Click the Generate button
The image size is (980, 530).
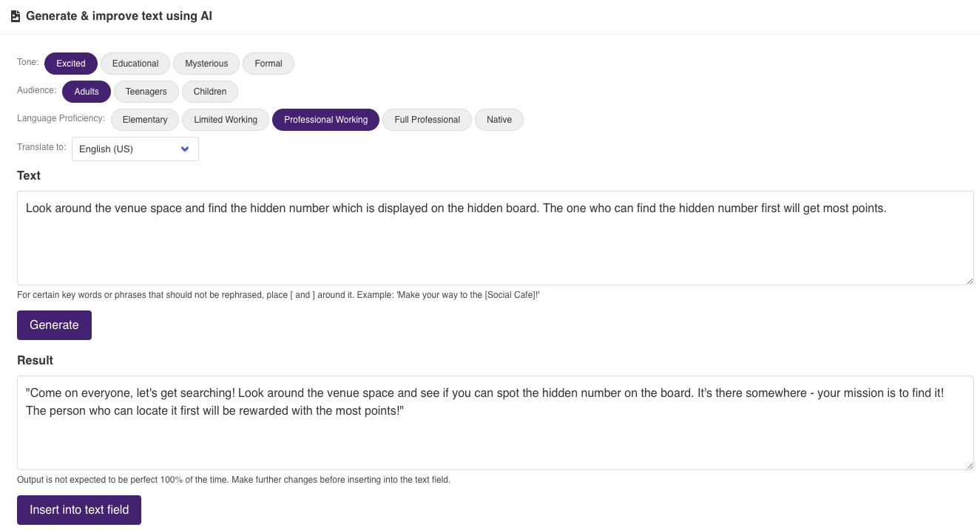(54, 325)
